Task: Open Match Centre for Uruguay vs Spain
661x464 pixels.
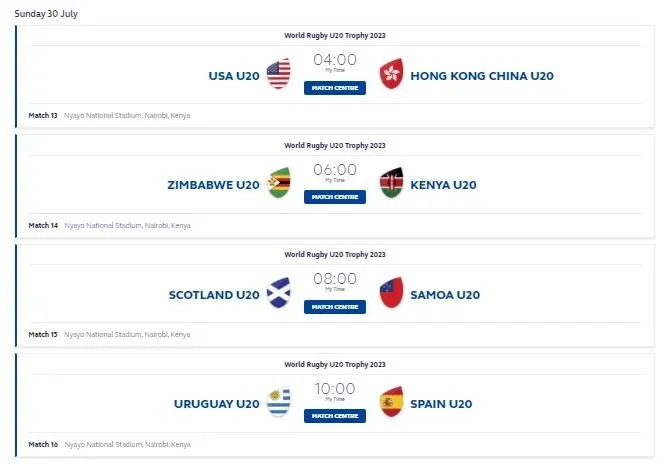Action: tap(335, 416)
